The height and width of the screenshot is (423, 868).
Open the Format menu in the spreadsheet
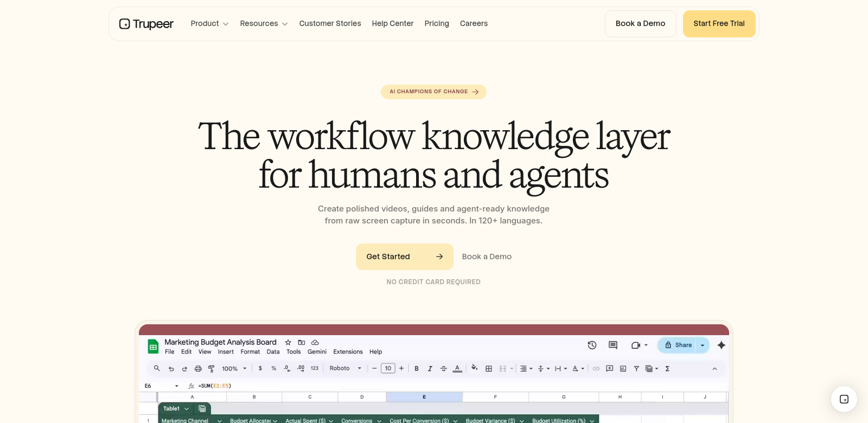coord(250,352)
